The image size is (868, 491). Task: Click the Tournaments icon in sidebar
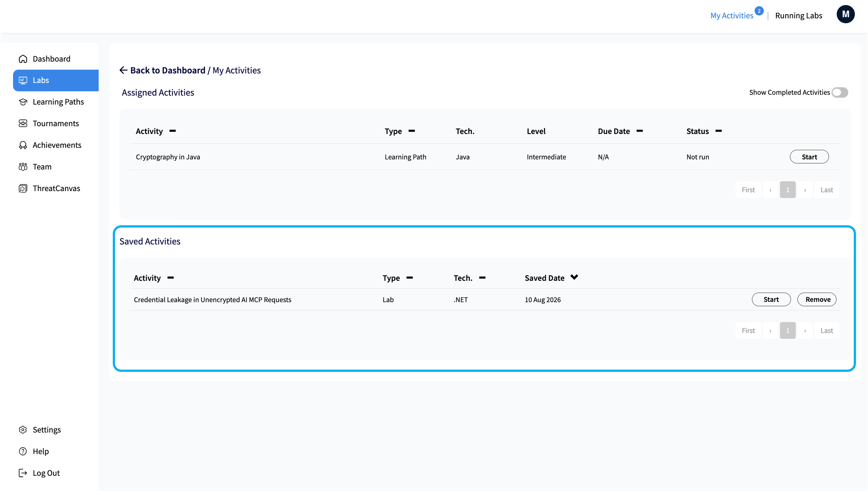click(x=23, y=124)
